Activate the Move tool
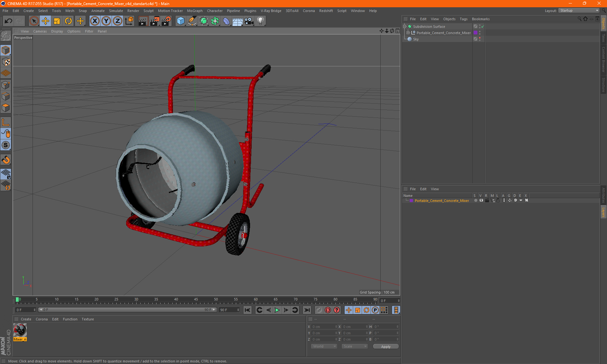 click(46, 21)
